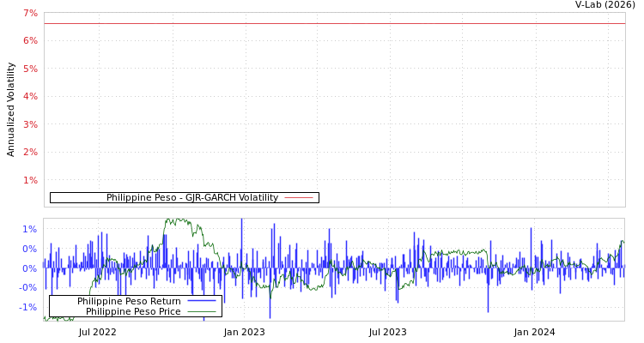Click the -1% label on the return axis
This screenshot has height=343, width=644.
pos(28,307)
